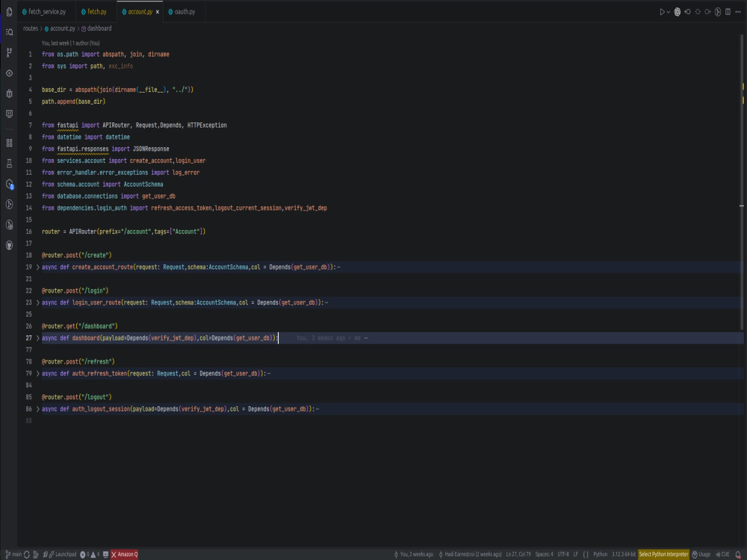Open the Extensions view
Viewport: 747px width, 560px height.
point(9,143)
